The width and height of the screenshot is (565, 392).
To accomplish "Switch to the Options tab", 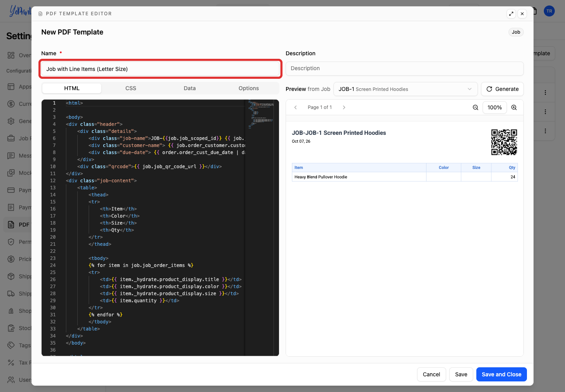I will coord(249,89).
